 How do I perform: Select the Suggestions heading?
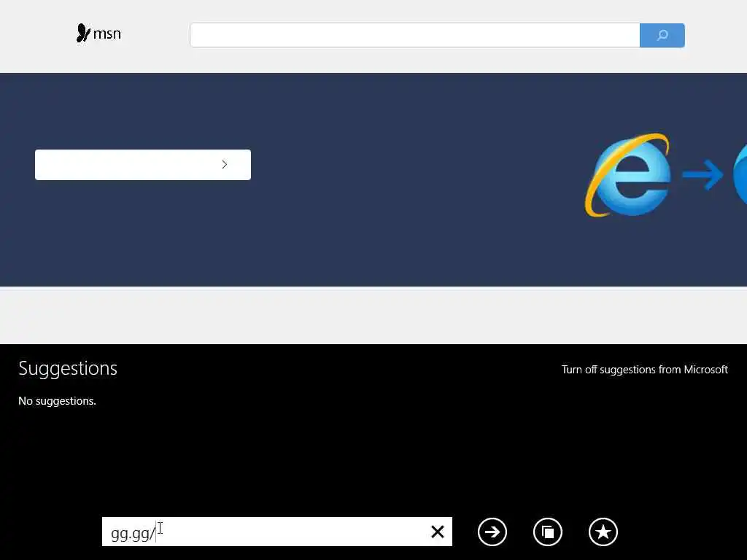click(x=68, y=368)
